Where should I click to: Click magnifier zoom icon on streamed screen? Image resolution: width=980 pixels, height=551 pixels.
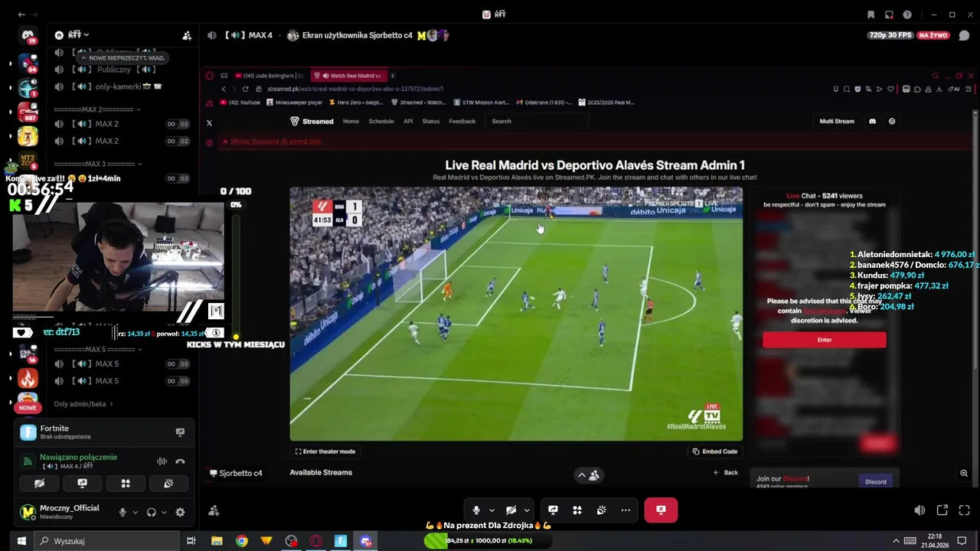click(x=964, y=474)
